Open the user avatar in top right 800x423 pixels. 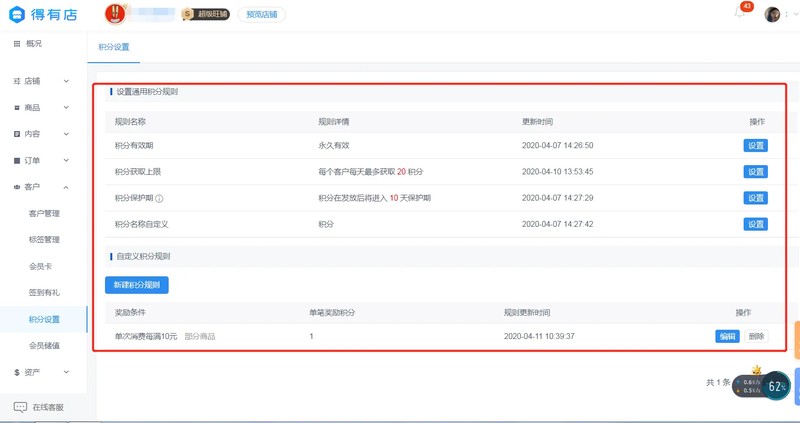tap(772, 14)
